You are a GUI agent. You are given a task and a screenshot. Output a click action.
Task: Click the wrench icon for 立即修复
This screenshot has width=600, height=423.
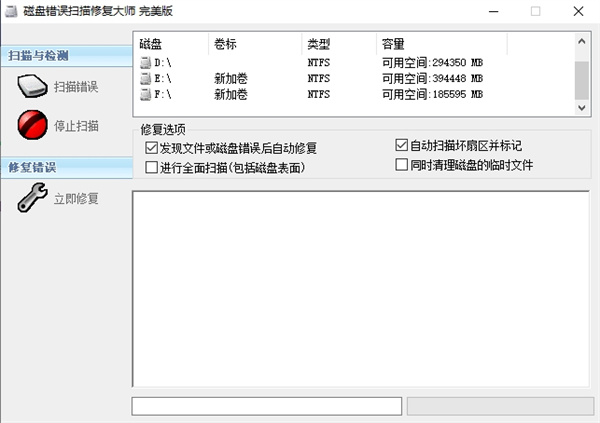click(x=32, y=198)
